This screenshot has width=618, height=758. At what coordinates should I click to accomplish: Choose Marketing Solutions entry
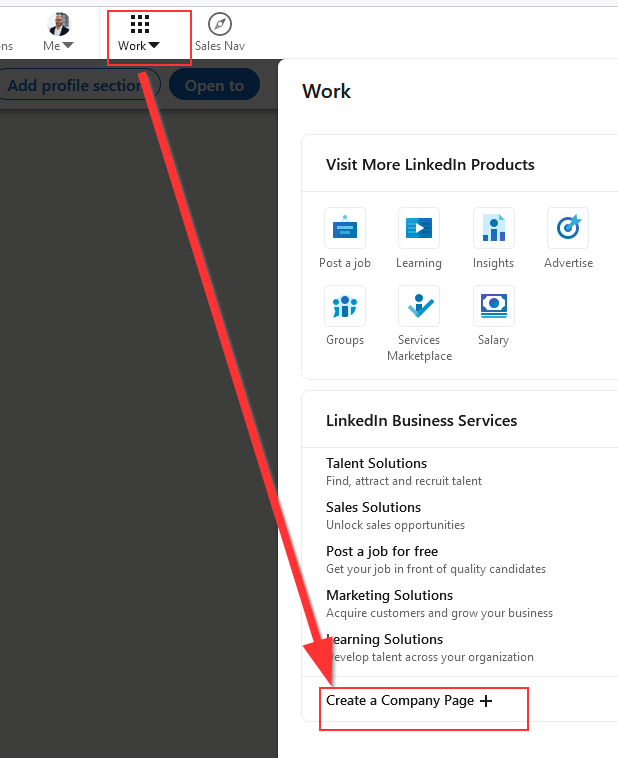[389, 595]
